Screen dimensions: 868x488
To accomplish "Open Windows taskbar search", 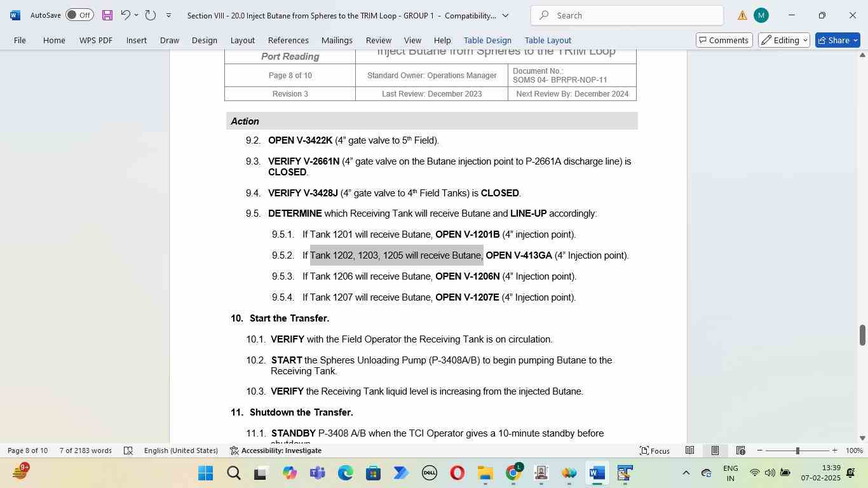I will tap(233, 473).
